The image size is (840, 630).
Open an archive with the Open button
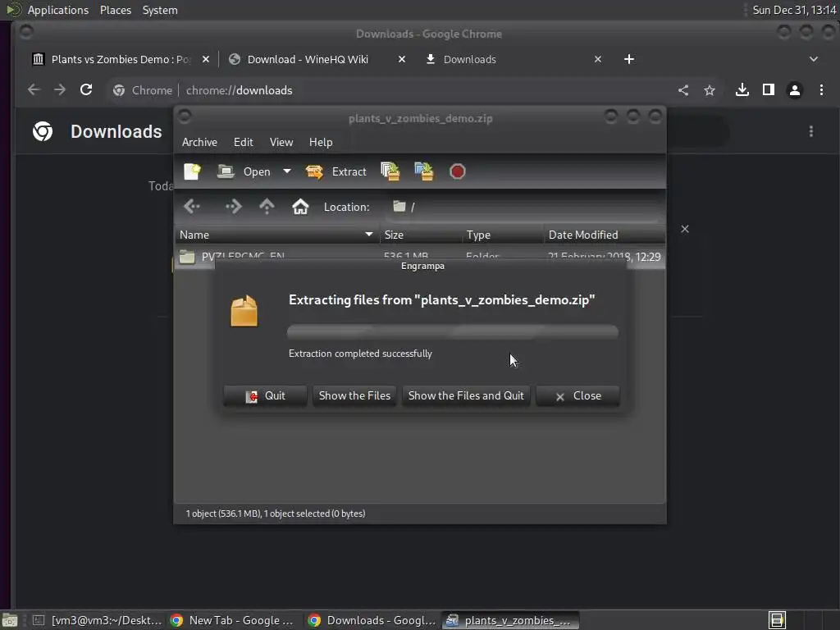244,171
